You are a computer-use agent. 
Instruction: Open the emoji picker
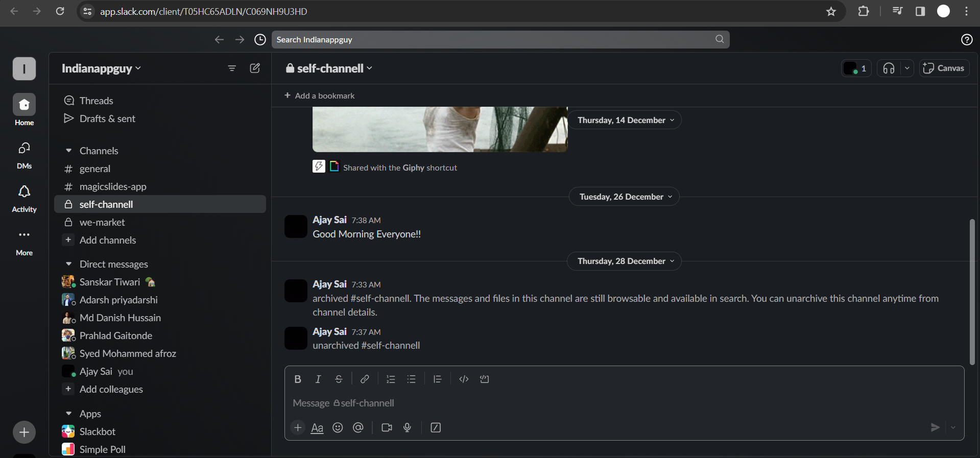tap(338, 427)
